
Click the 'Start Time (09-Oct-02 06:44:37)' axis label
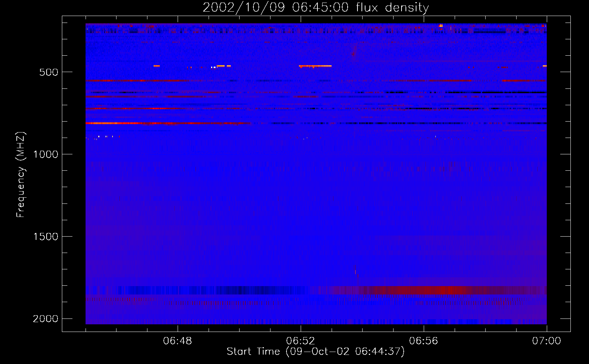coord(316,352)
